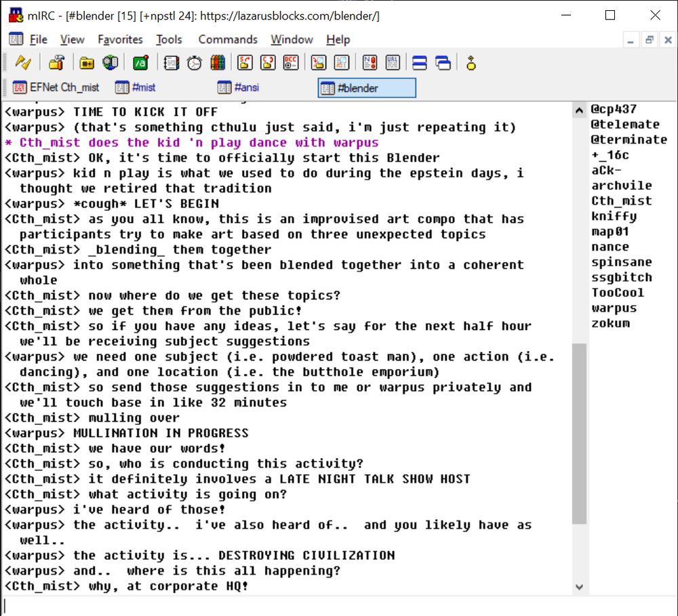Screen dimensions: 678x616
Task: Select map01 in the nick list
Action: tap(610, 231)
